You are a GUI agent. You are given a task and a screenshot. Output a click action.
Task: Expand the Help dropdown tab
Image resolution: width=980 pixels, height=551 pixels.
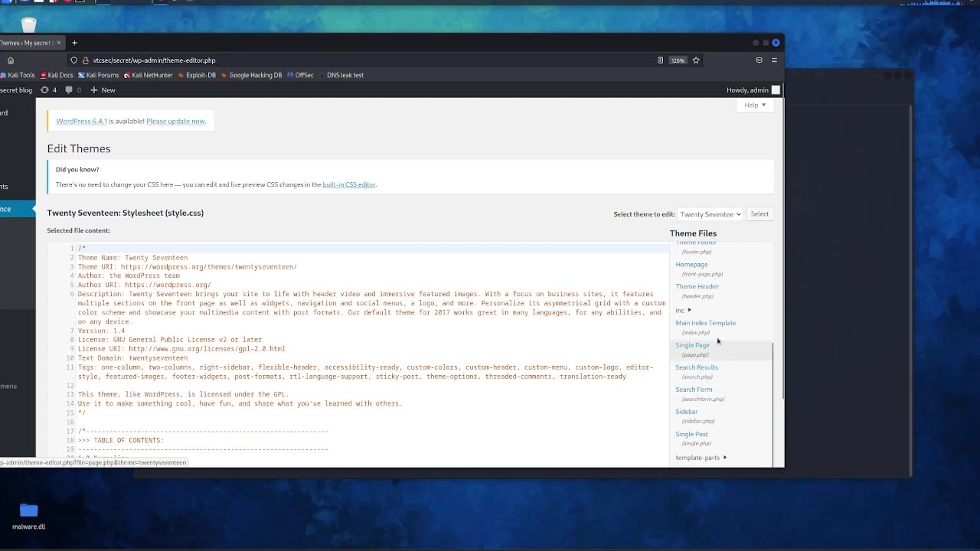click(x=755, y=105)
